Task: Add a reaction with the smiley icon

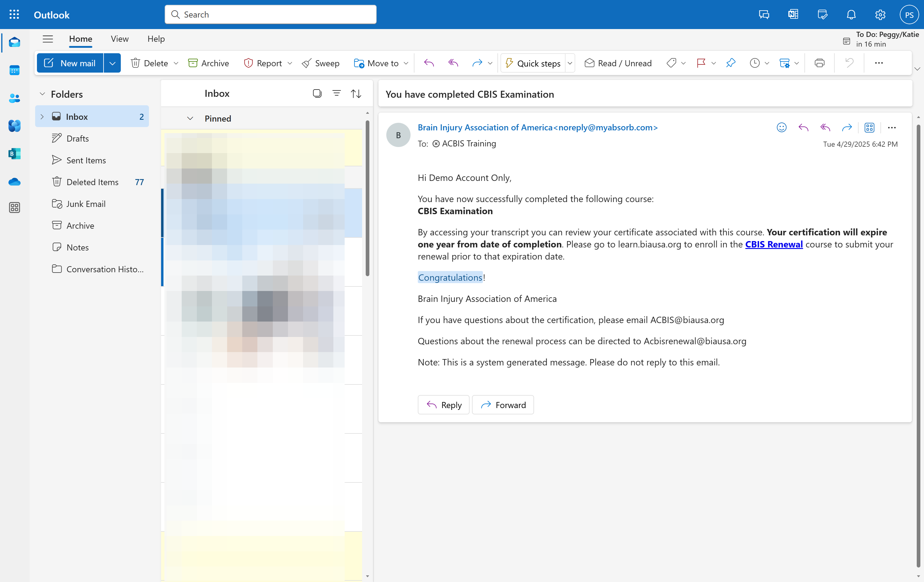Action: point(781,127)
